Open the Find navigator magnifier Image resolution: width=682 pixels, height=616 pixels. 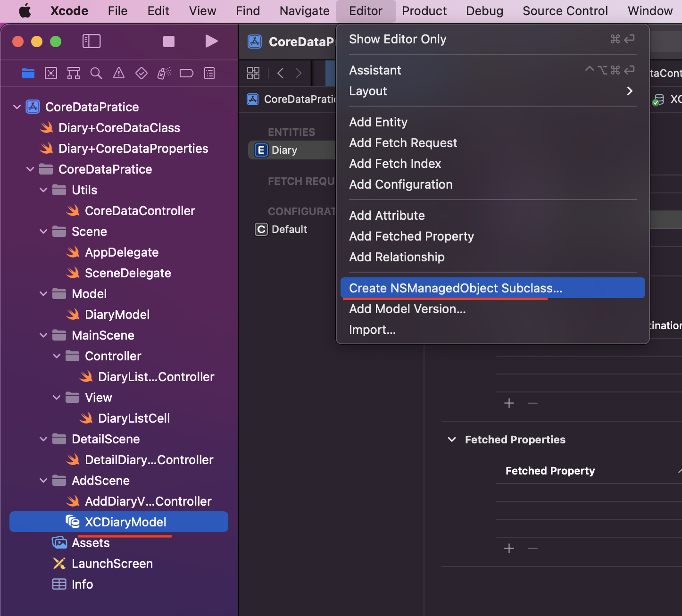click(x=96, y=73)
